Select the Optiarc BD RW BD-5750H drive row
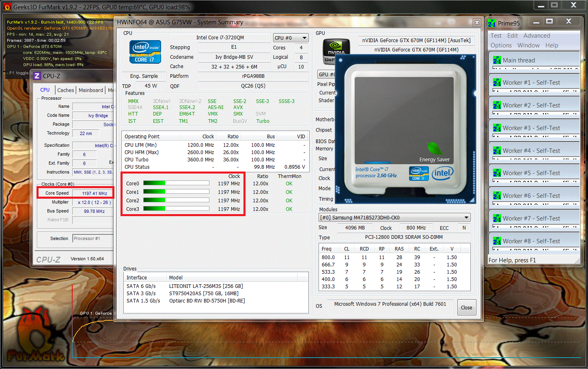This screenshot has height=369, width=588. point(216,301)
